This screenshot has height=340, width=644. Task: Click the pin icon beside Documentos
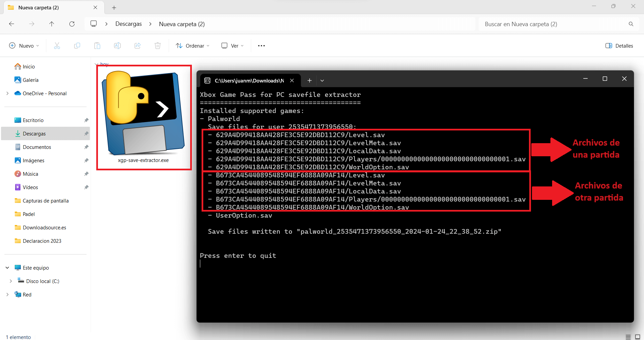click(86, 147)
